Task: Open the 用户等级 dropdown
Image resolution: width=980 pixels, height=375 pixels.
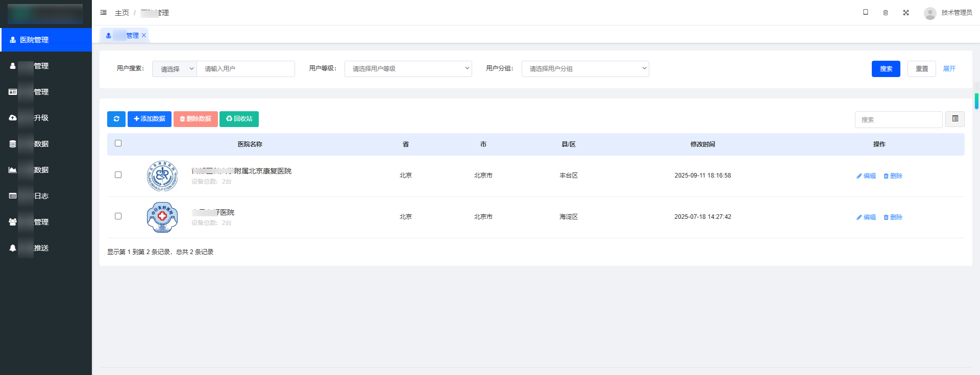Action: point(408,69)
